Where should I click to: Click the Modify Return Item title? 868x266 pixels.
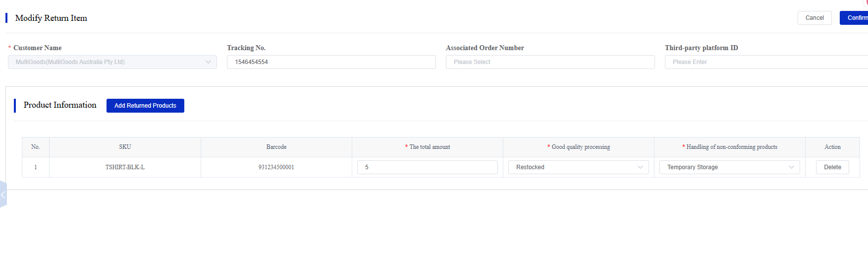click(51, 18)
